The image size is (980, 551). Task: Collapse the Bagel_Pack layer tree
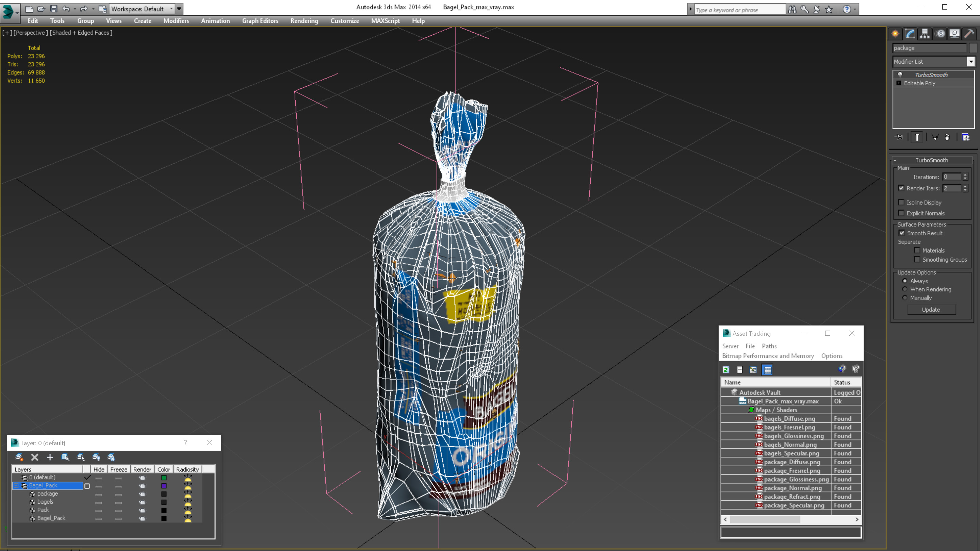point(16,486)
